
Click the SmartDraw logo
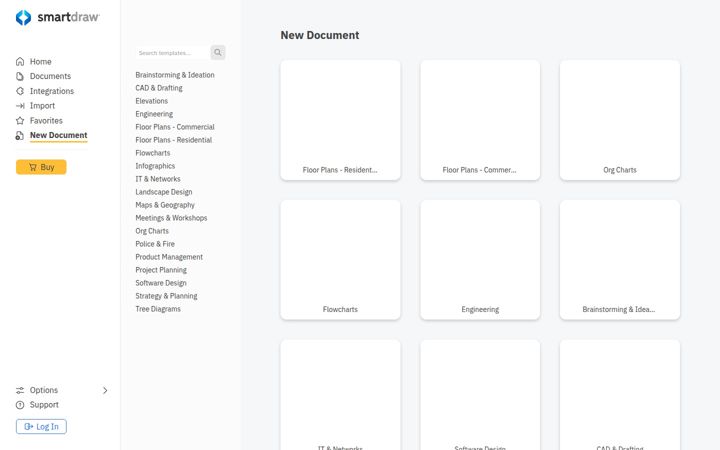pos(57,17)
